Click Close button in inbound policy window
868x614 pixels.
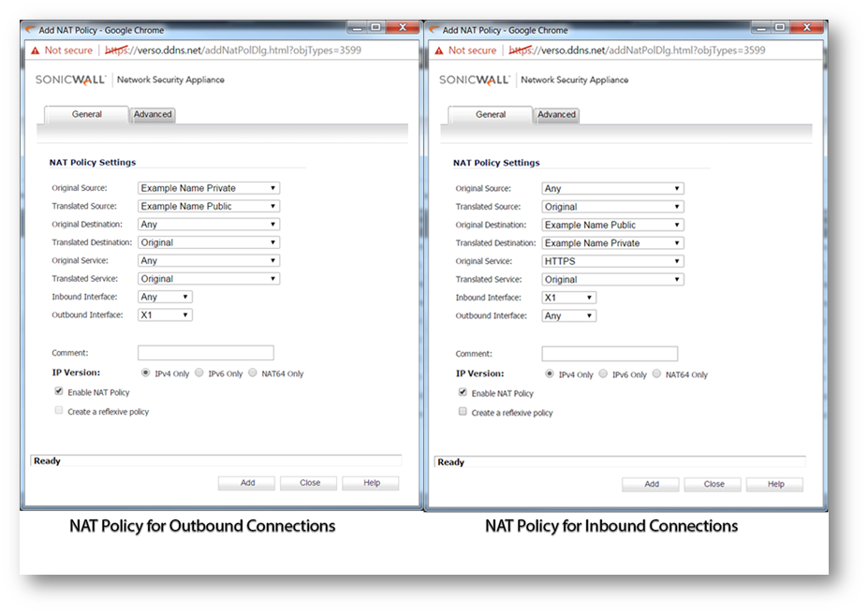tap(714, 484)
